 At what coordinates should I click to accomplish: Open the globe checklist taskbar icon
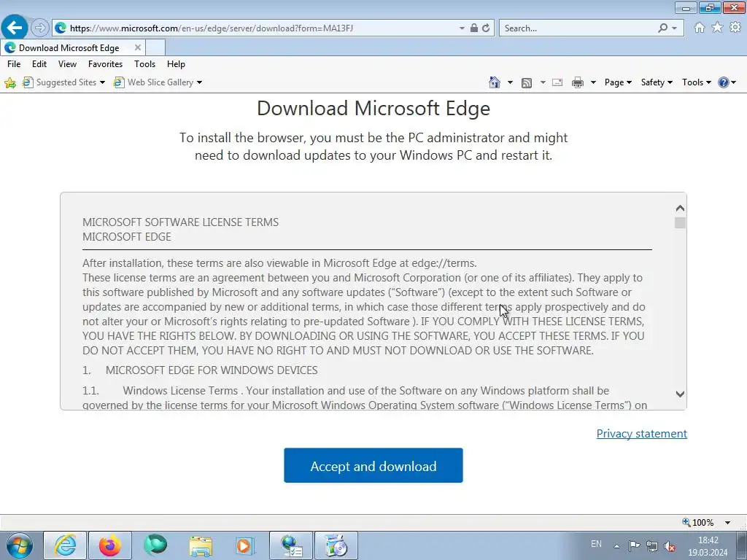291,545
